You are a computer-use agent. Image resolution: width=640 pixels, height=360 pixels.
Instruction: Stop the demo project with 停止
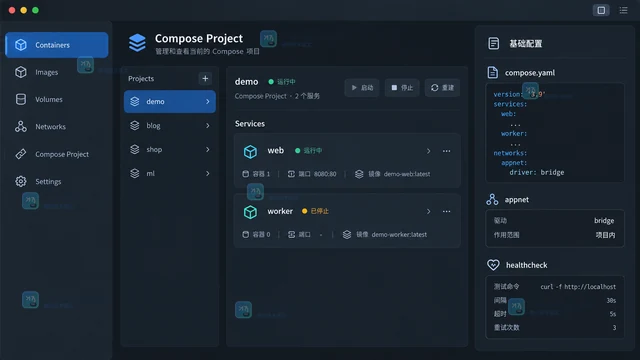(x=402, y=88)
